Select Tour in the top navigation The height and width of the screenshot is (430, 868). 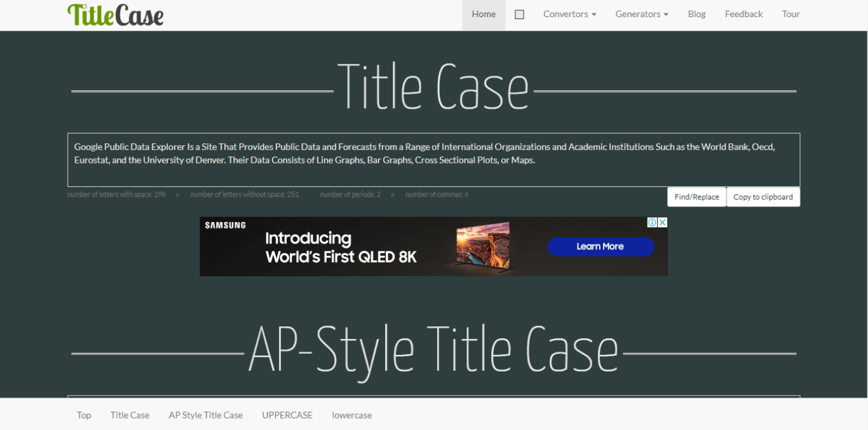pos(790,14)
